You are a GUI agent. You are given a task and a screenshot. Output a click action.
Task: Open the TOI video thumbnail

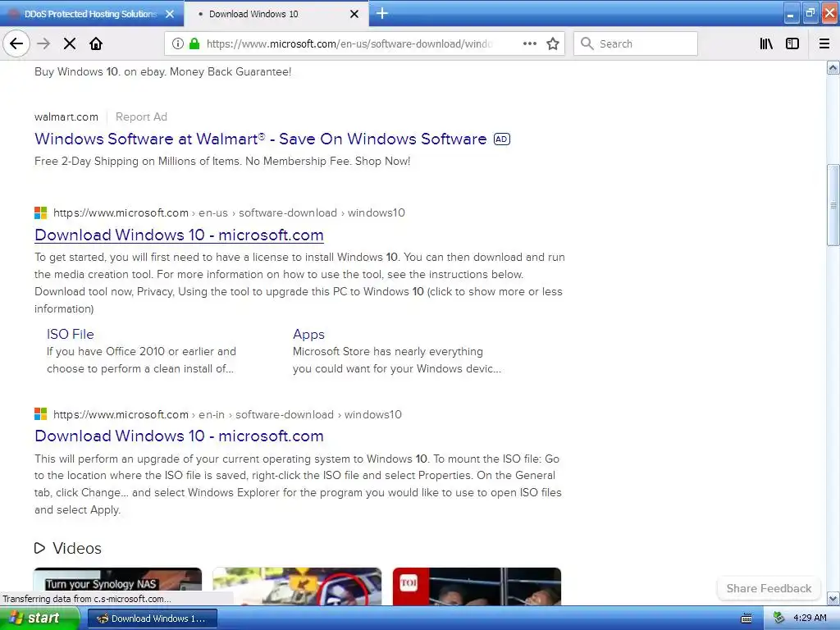point(477,587)
